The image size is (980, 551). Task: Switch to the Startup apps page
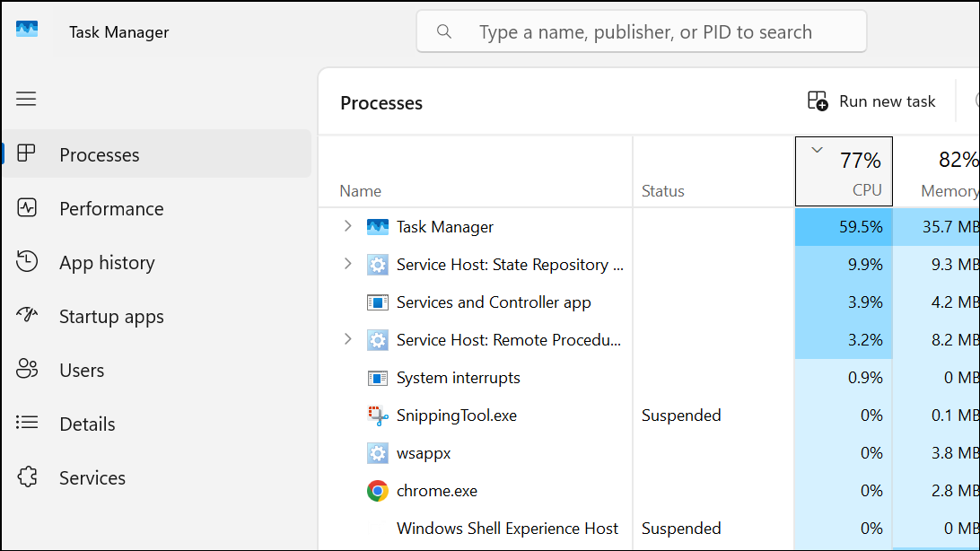[111, 317]
